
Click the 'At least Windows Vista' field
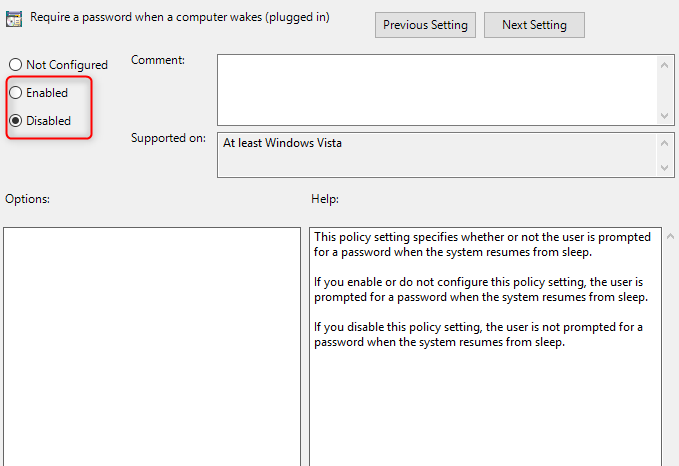click(x=437, y=155)
